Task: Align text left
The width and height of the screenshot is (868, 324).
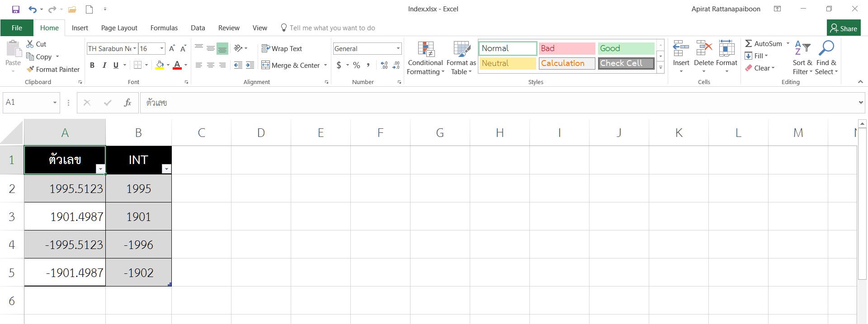Action: pyautogui.click(x=199, y=65)
